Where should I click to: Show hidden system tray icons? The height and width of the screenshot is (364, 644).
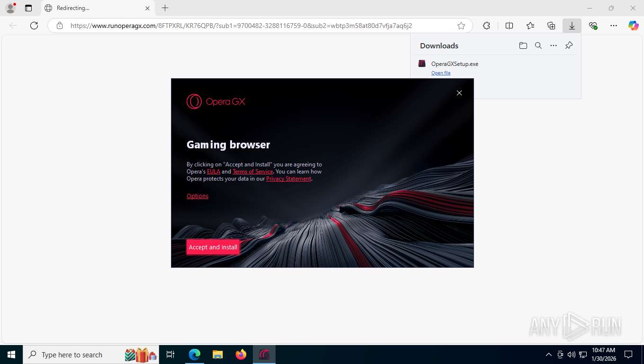[x=549, y=355]
